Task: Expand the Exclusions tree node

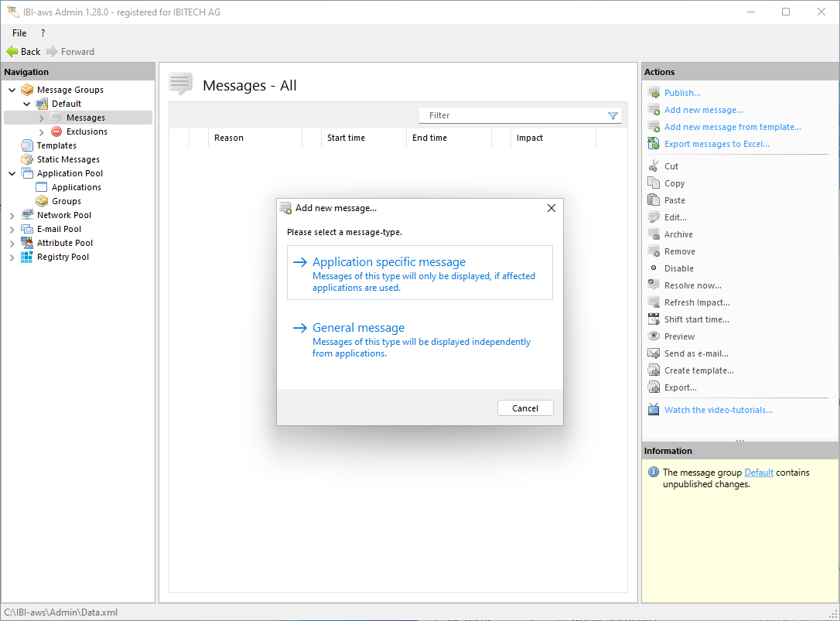Action: pyautogui.click(x=42, y=131)
